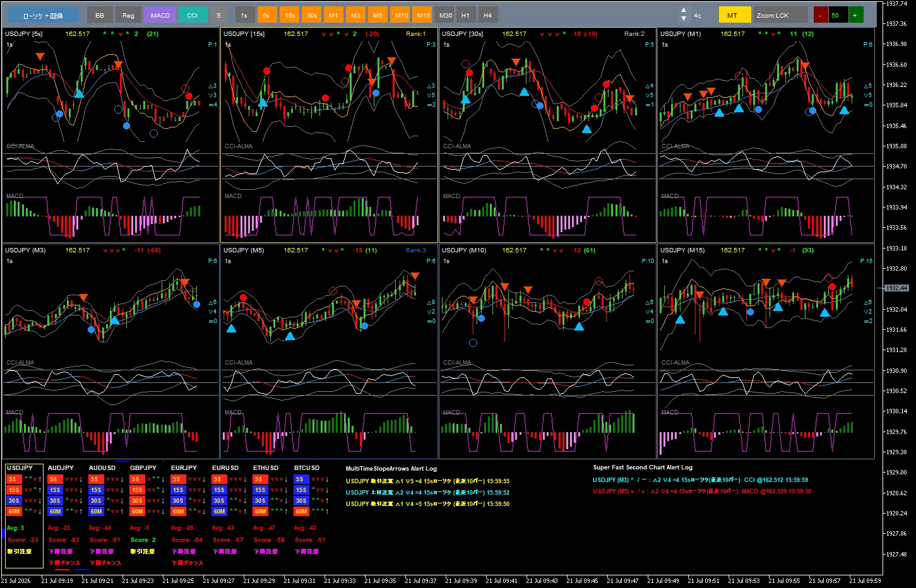The height and width of the screenshot is (588, 916).
Task: Click the MultiTimeSlopeArrows Alert Log heading
Action: point(391,469)
